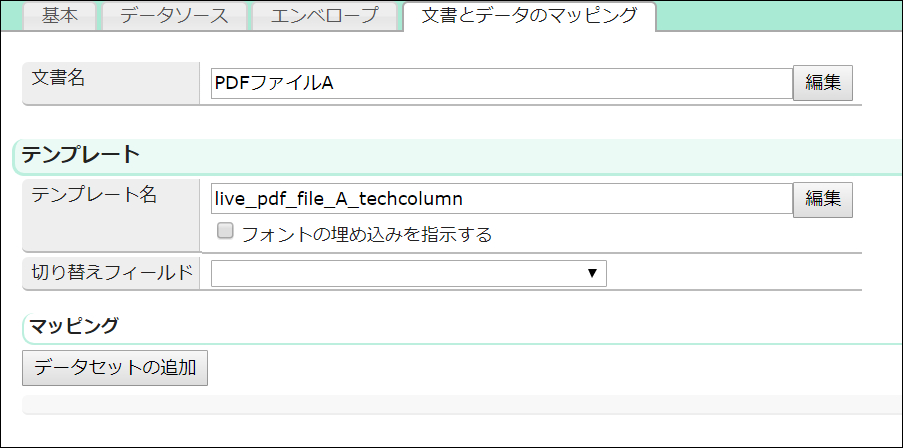Open the データソース tab
Image resolution: width=903 pixels, height=448 pixels.
click(174, 16)
